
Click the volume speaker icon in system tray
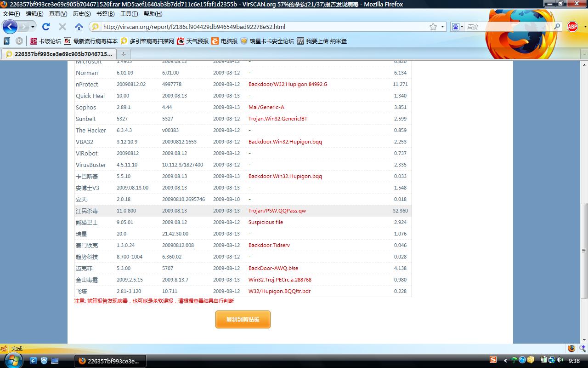pyautogui.click(x=559, y=360)
